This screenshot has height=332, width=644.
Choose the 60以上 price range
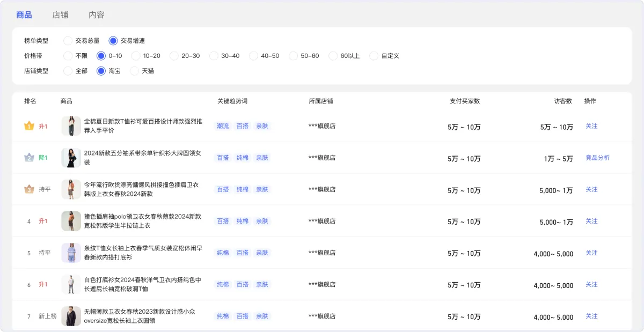tap(333, 56)
